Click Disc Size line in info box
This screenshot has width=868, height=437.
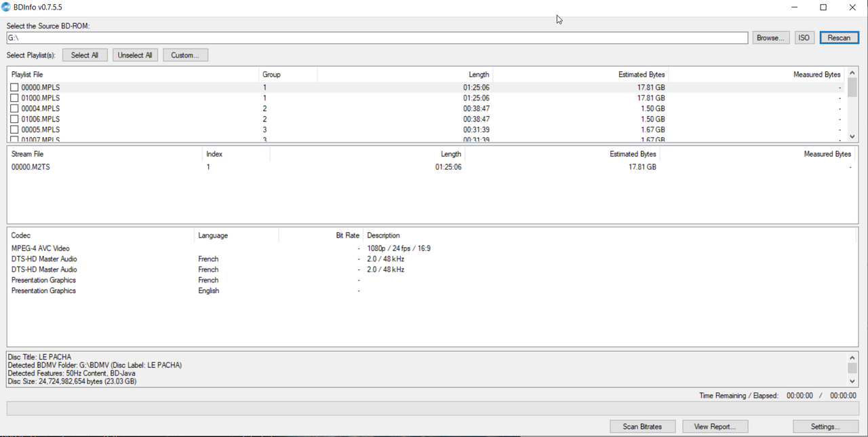point(72,381)
